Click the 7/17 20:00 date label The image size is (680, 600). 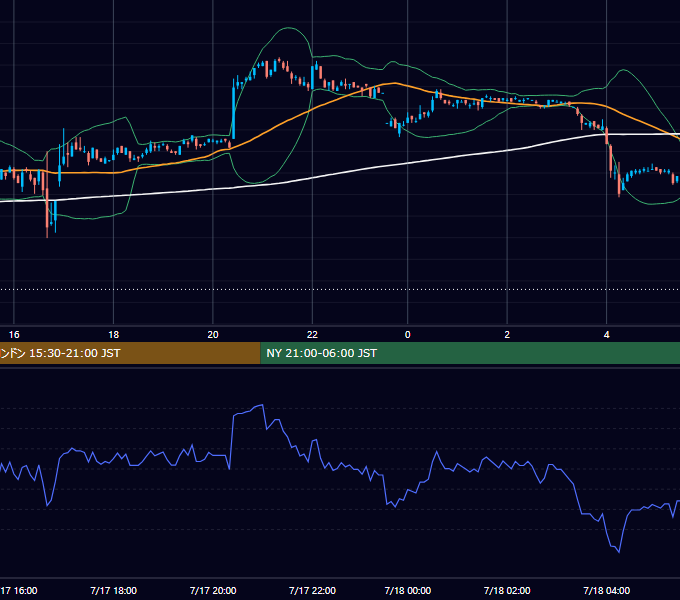click(x=213, y=590)
